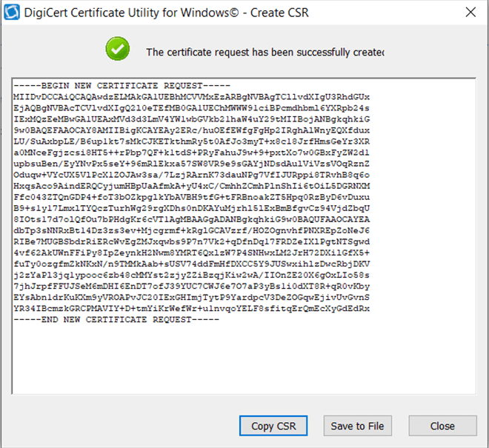489x448 pixels.
Task: Click the CSR line starting with MIIDvDCCAiQCAQAwdz
Action: pos(191,97)
